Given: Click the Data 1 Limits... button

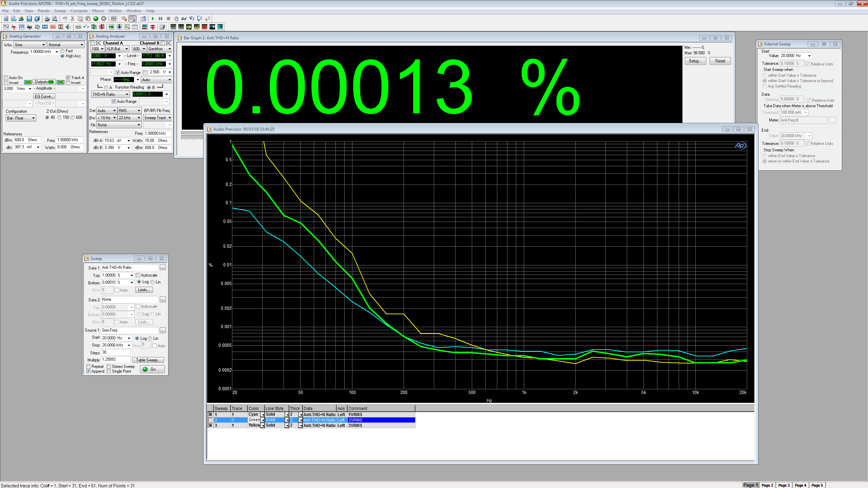Looking at the screenshot, I should click(144, 290).
